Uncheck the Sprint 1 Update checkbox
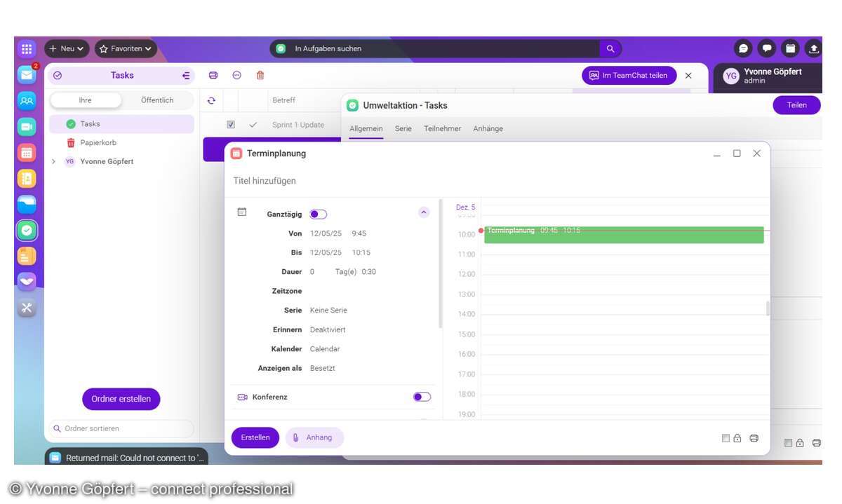Screen dimensions: 842x504 click(231, 125)
